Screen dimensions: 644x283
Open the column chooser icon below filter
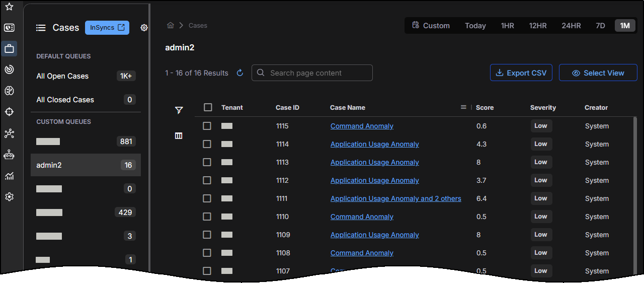pos(179,136)
